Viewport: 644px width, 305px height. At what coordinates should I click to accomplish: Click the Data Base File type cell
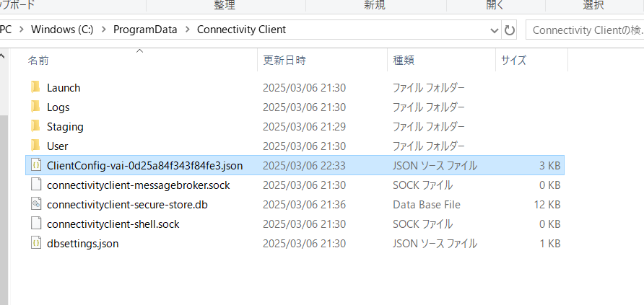click(x=426, y=205)
